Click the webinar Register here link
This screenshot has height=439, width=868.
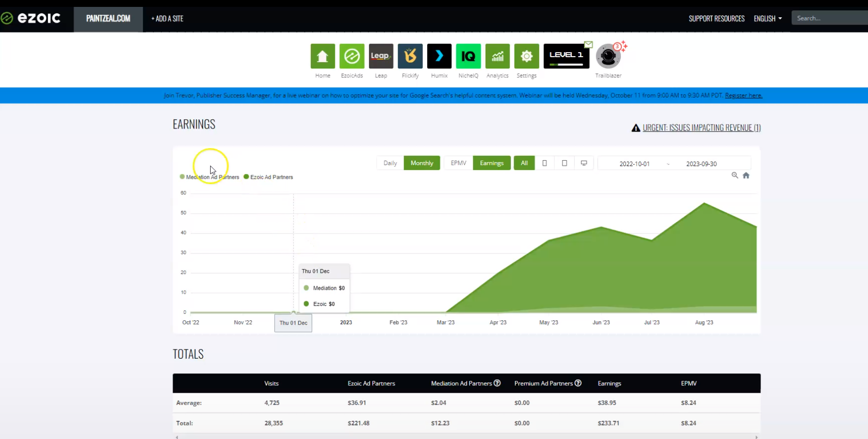coord(743,96)
